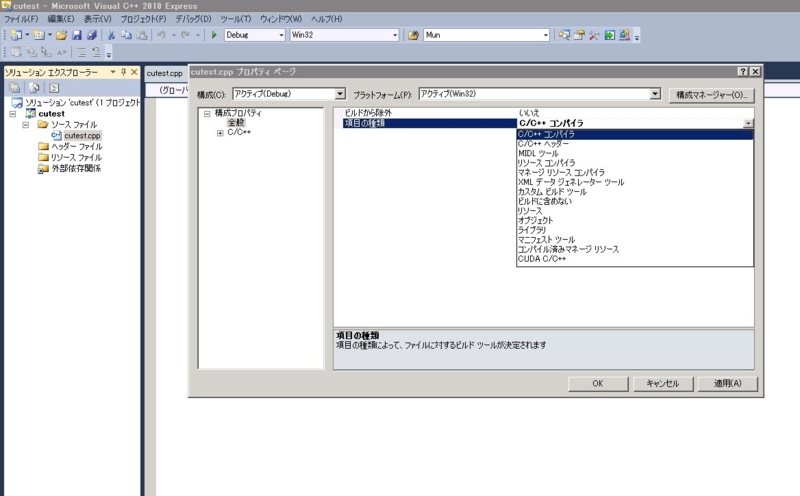Click the Properties icon in Solution Explorer

click(15, 88)
